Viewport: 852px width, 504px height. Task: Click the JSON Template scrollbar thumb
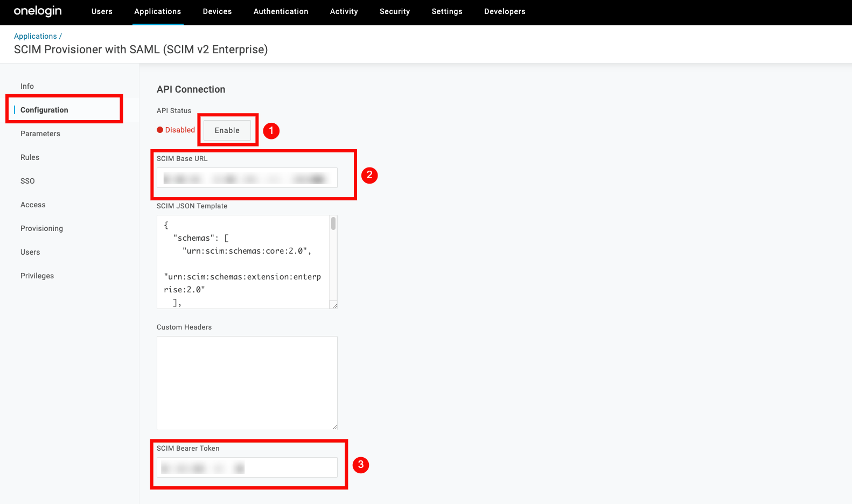pos(333,223)
